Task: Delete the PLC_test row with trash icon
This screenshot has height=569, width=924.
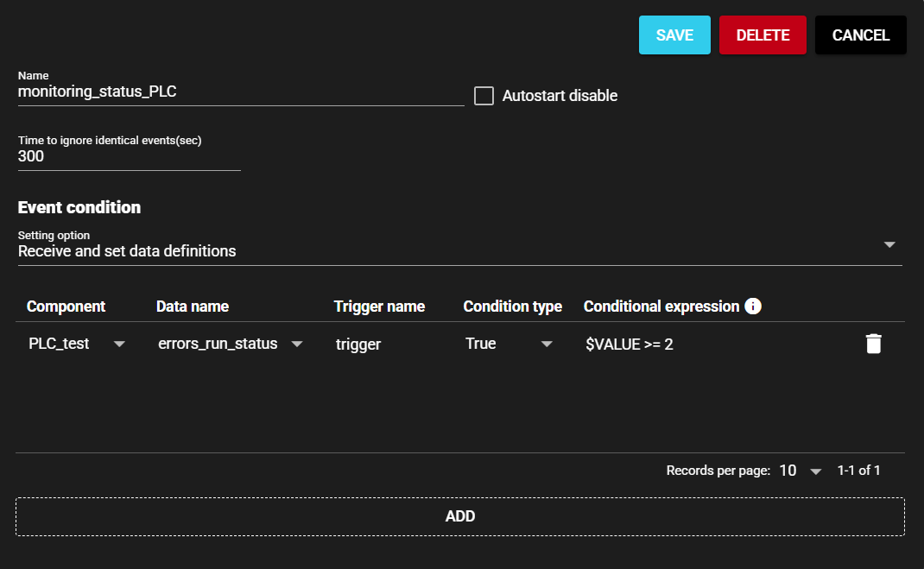Action: click(874, 344)
